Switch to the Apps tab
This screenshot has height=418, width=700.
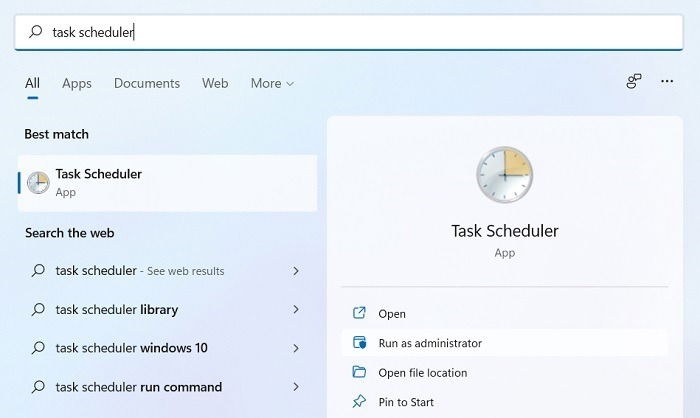click(x=77, y=84)
